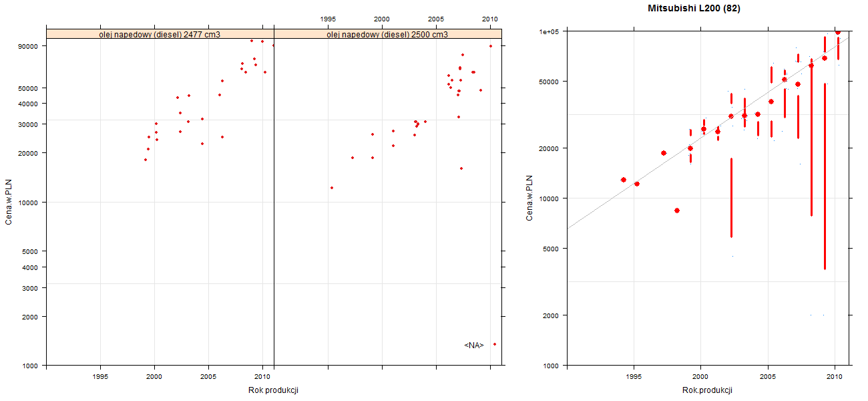Click the 2005 year label under the 2477 cm3 panel
This screenshot has width=868, height=401.
[x=208, y=377]
